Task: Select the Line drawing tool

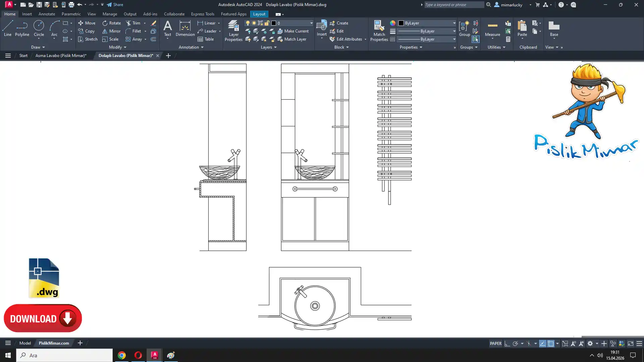Action: coord(7,28)
